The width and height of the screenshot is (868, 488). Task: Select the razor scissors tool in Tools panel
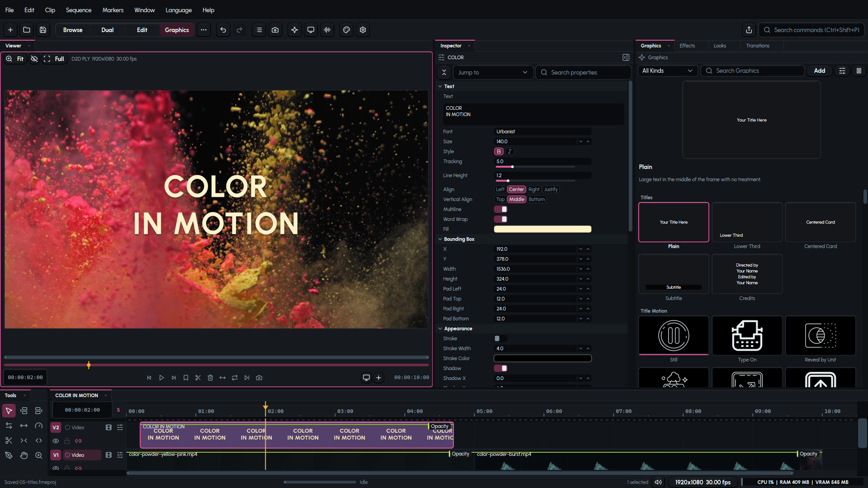click(x=9, y=441)
